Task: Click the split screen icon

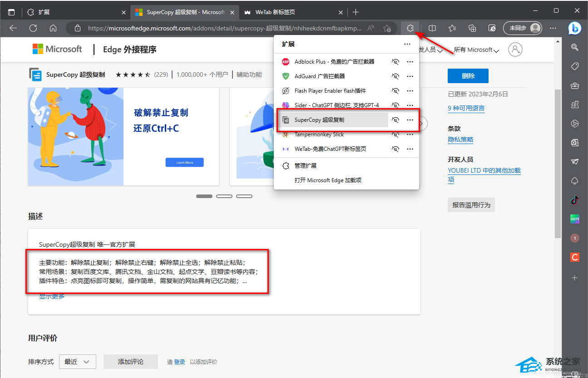Action: tap(433, 28)
